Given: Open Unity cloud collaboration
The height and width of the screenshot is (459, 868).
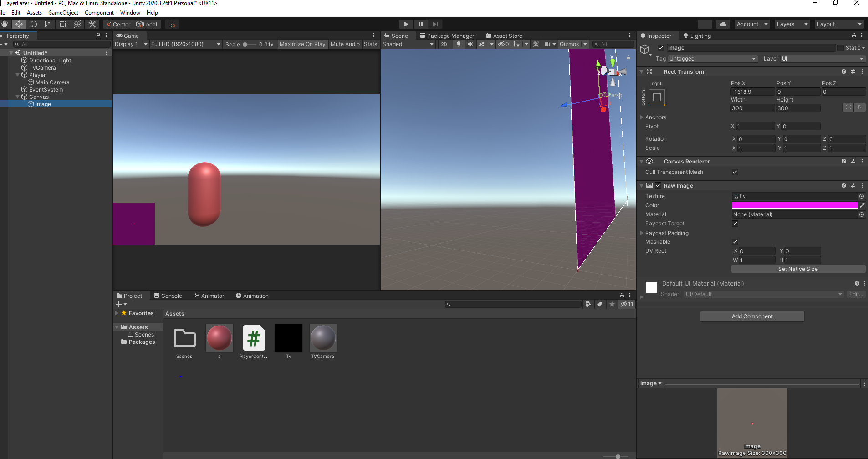Looking at the screenshot, I should click(724, 24).
